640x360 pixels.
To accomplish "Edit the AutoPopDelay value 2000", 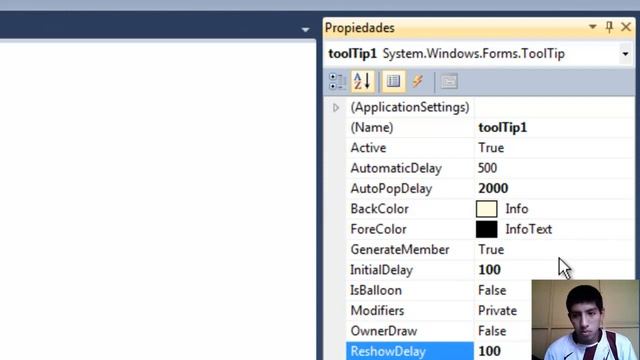I will 493,189.
